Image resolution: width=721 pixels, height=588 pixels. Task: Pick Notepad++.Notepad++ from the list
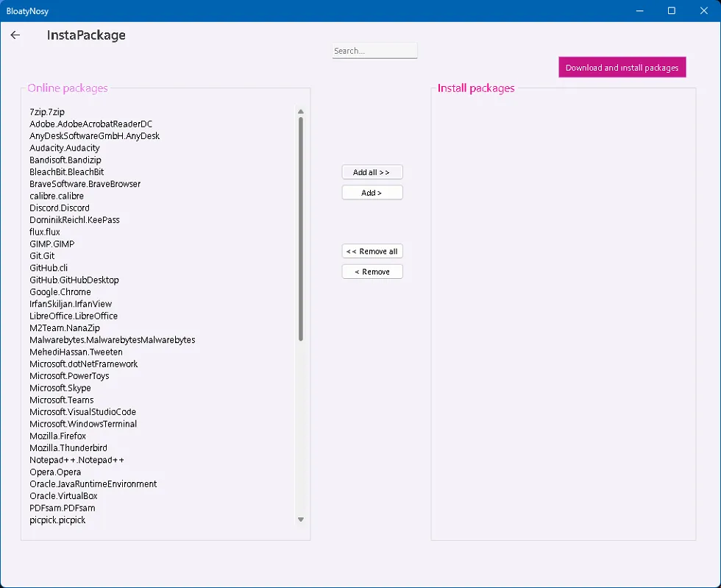(x=77, y=460)
